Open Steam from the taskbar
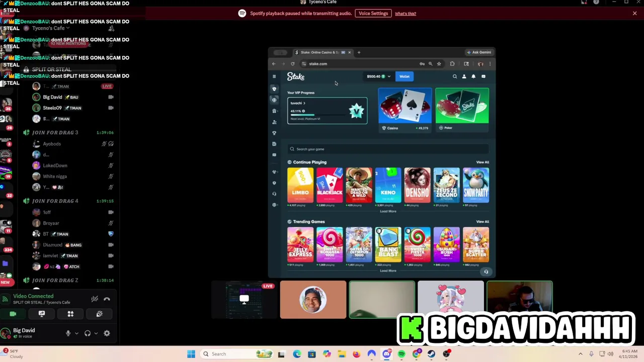Viewport: 644px width, 362px height. point(431,354)
